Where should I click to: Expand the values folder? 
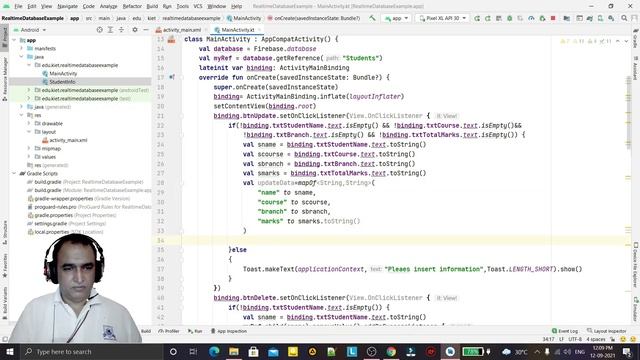click(29, 157)
